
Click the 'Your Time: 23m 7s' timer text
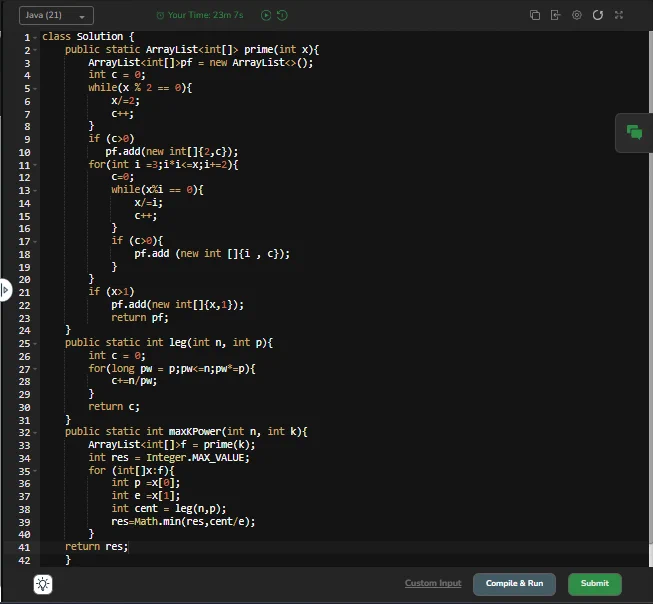205,15
